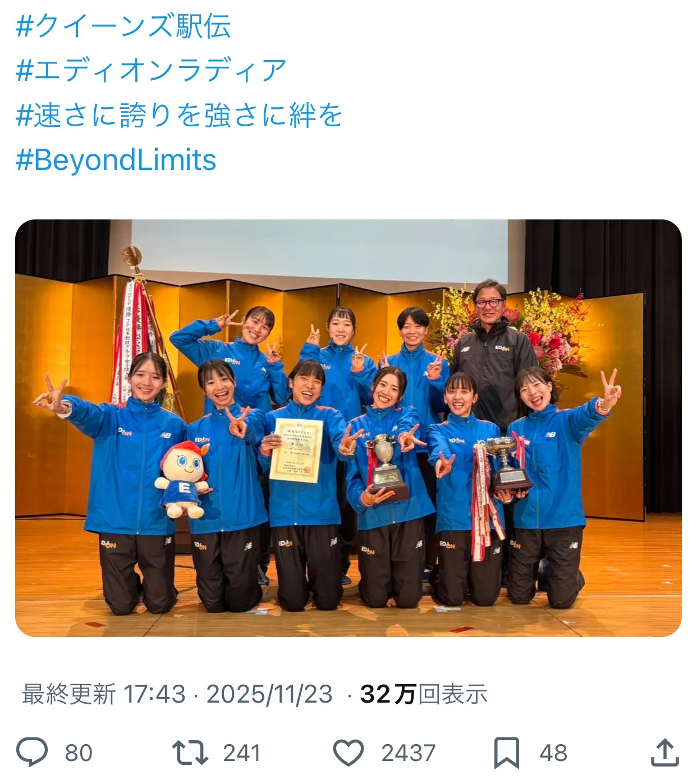This screenshot has width=697, height=784.
Task: Open the reply speech bubble icon
Action: (32, 753)
